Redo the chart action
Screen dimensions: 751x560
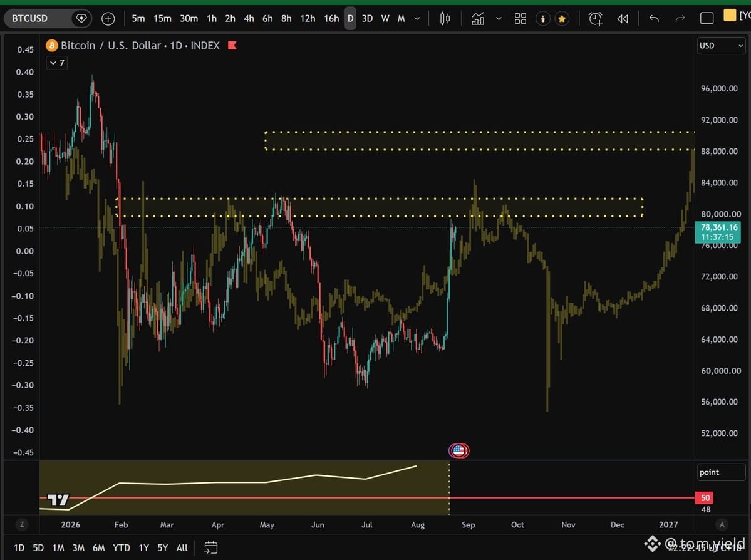pyautogui.click(x=680, y=19)
